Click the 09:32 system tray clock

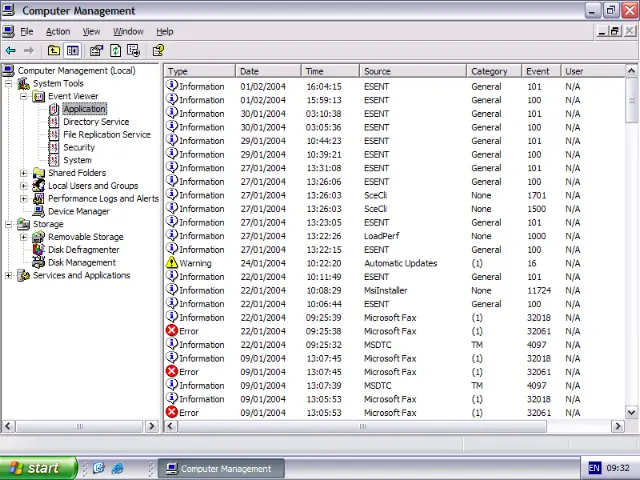click(618, 468)
